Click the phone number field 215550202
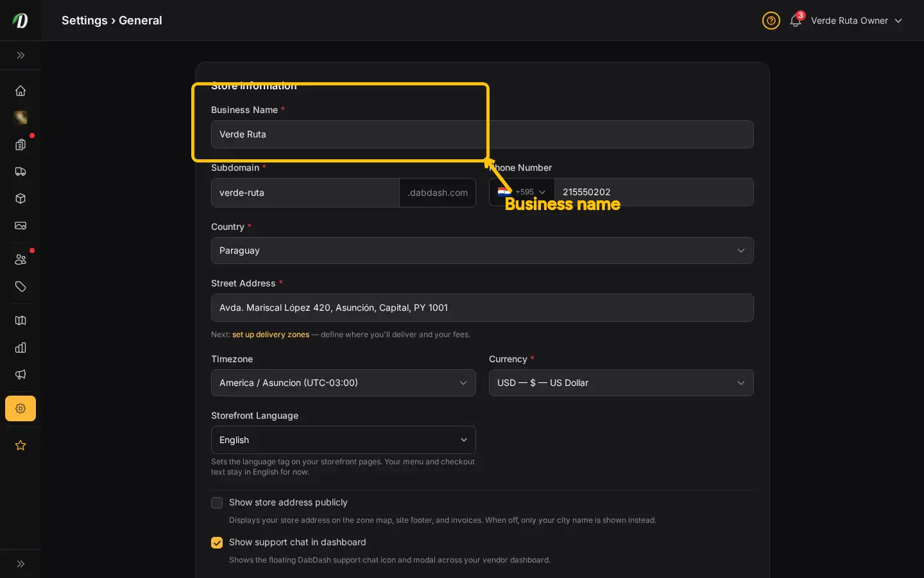The height and width of the screenshot is (578, 924). (x=654, y=192)
